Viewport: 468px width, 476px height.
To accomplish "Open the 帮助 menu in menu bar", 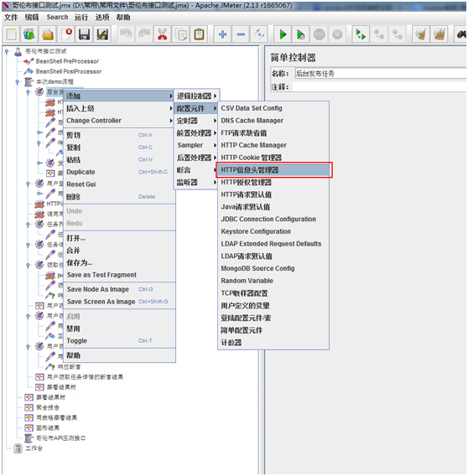I will click(x=123, y=18).
